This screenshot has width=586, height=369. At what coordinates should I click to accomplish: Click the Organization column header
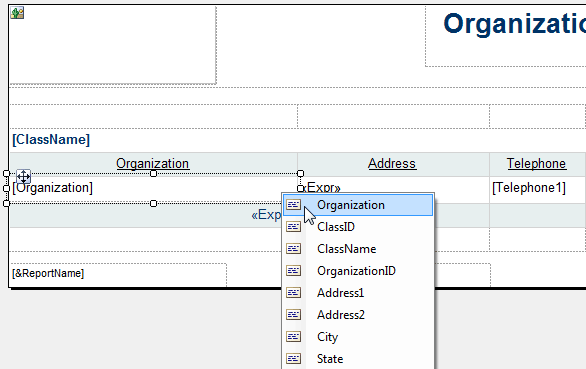click(153, 164)
